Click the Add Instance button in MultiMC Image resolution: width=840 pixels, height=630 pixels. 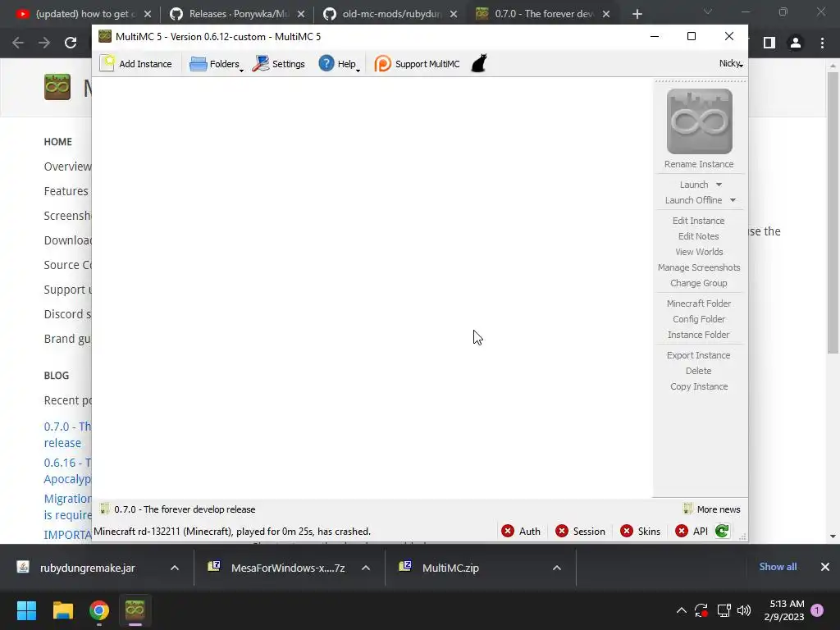(136, 64)
